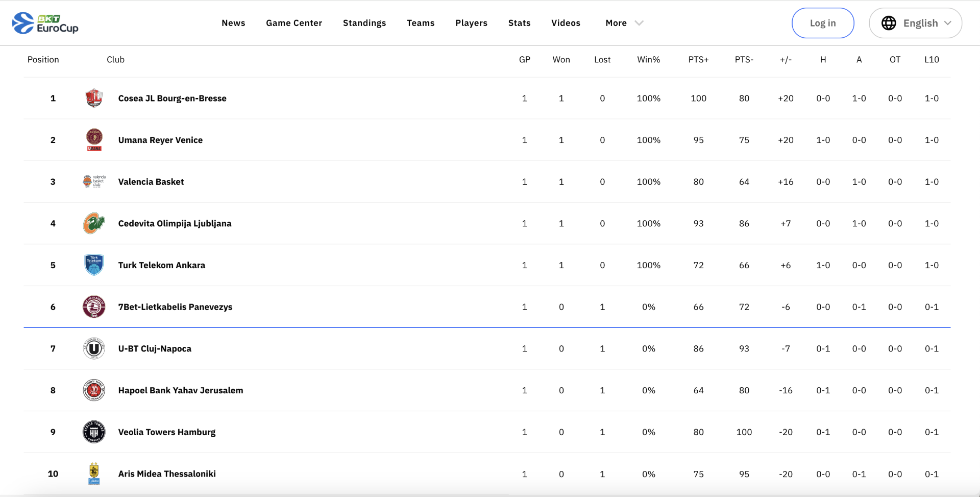Image resolution: width=980 pixels, height=497 pixels.
Task: Click the Club column header
Action: (x=115, y=59)
